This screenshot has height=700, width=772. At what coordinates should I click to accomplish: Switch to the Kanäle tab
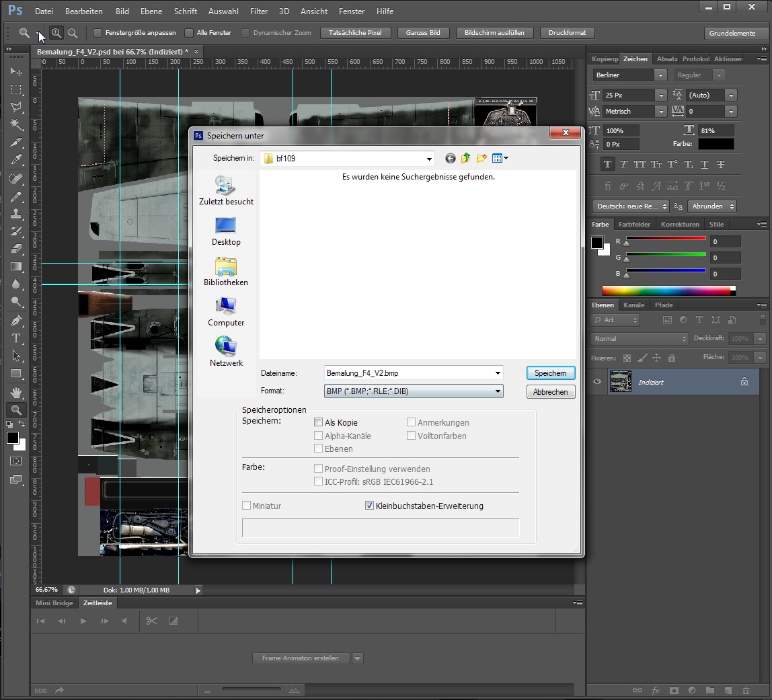tap(633, 305)
